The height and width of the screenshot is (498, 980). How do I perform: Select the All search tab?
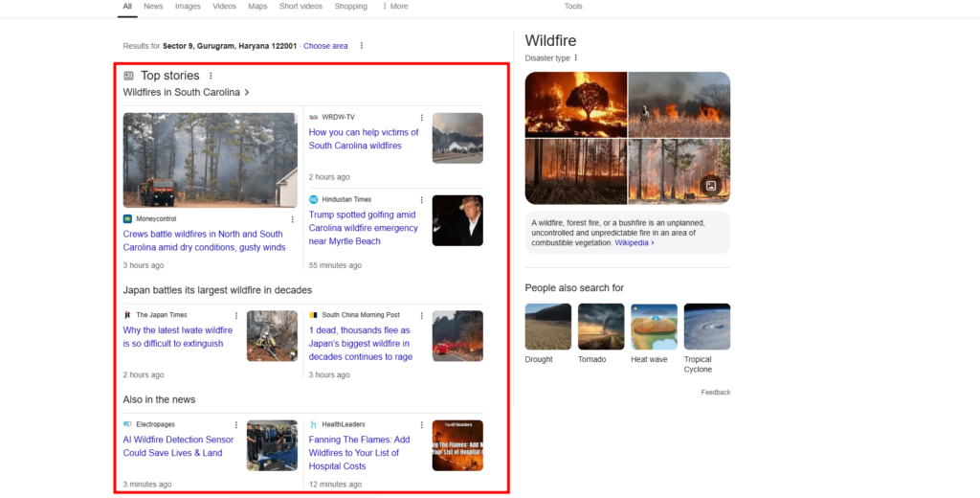(x=127, y=7)
